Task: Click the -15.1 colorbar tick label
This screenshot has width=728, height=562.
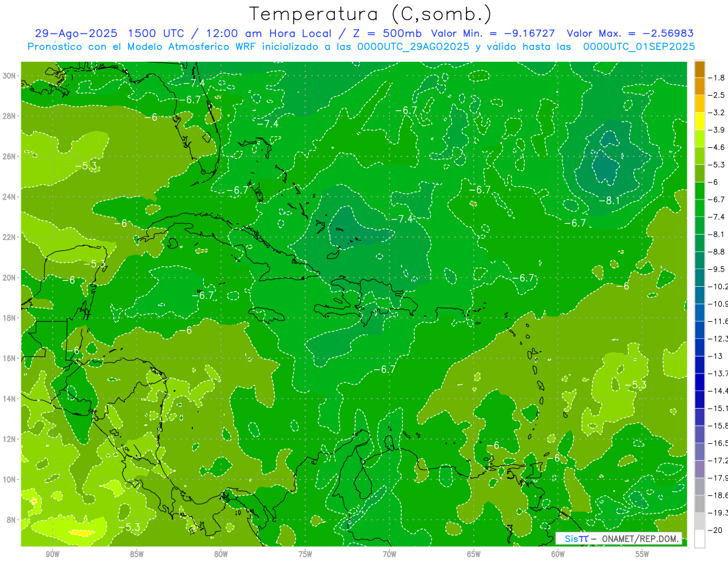Action: [718, 408]
